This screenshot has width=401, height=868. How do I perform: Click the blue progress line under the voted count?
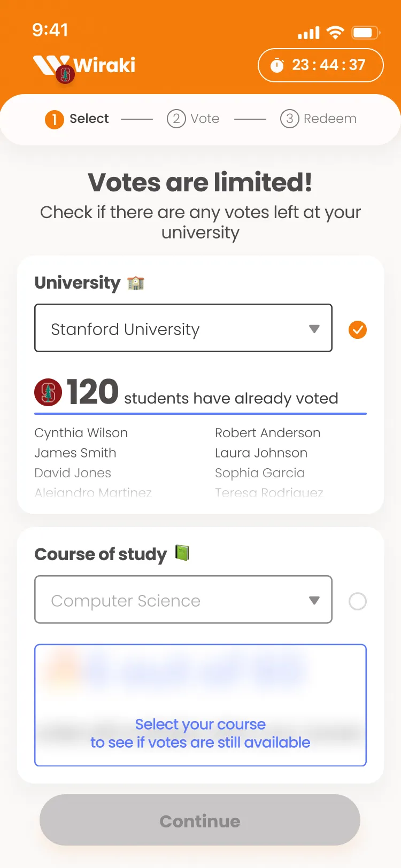click(200, 414)
